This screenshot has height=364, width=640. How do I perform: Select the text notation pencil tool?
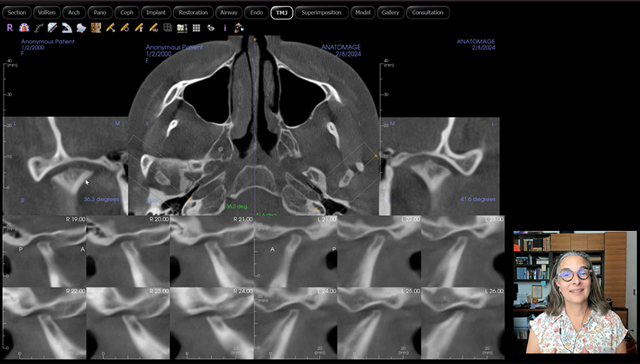coord(139,28)
